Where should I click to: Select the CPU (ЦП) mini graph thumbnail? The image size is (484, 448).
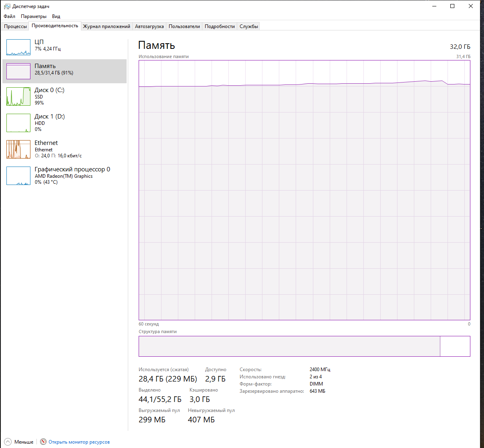18,47
